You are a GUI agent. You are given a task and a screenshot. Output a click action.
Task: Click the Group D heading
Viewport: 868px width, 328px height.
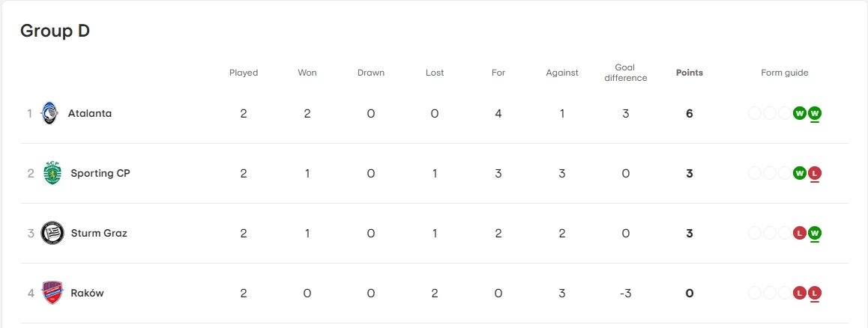55,31
